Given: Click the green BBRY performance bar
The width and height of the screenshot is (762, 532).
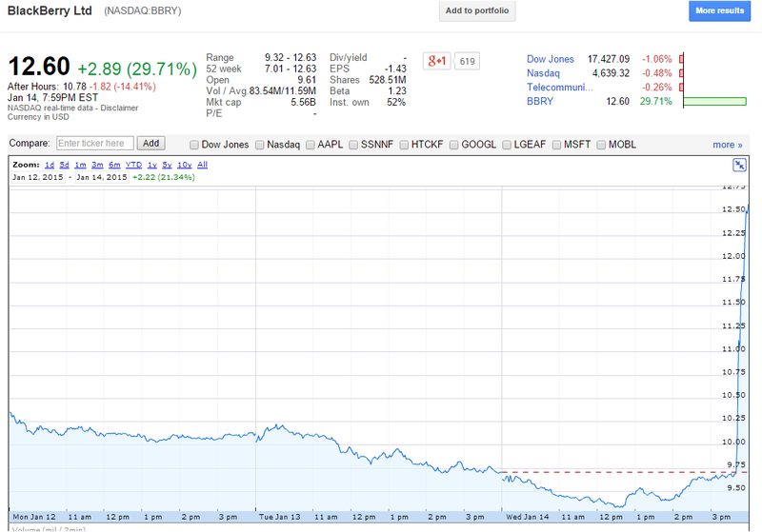Looking at the screenshot, I should (715, 102).
